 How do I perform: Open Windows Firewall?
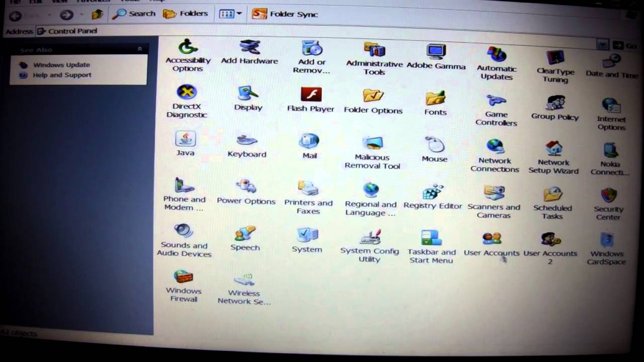[184, 286]
